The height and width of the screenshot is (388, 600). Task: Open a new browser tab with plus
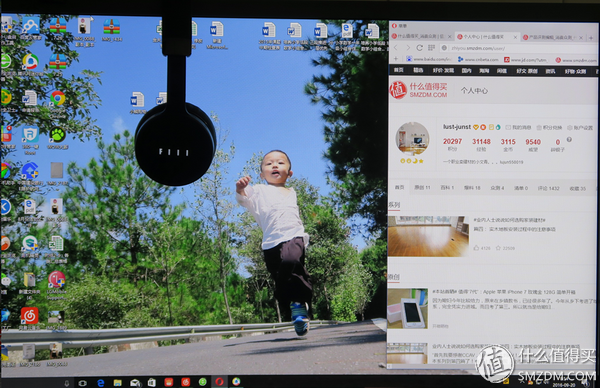tap(592, 37)
